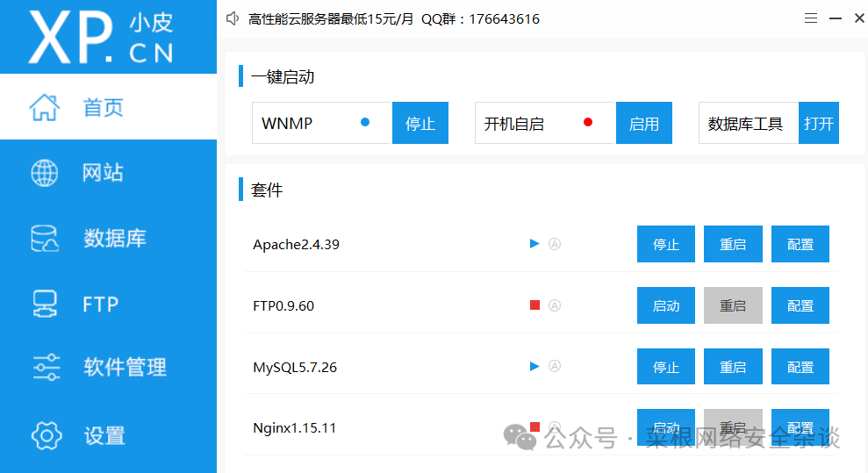Viewport: 868px width, 473px height.
Task: Click the red 开机自启 status indicator dot
Action: [588, 122]
